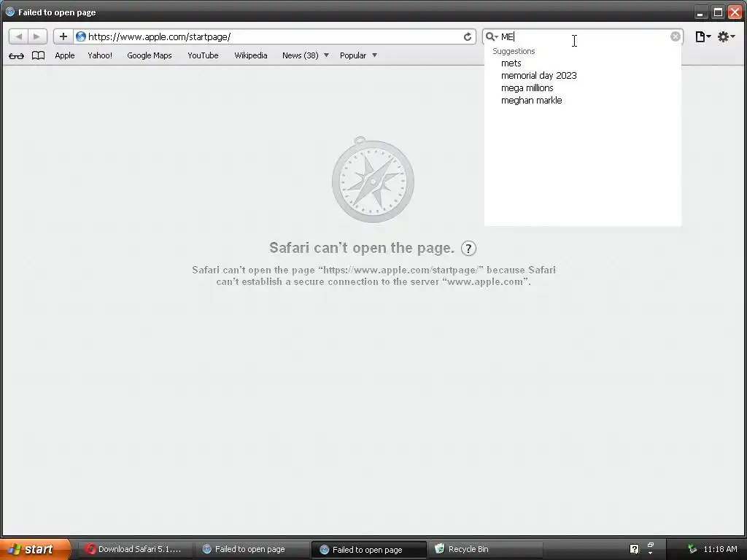The image size is (747, 560).
Task: Switch to first Failed to open page taskbar item
Action: click(252, 549)
